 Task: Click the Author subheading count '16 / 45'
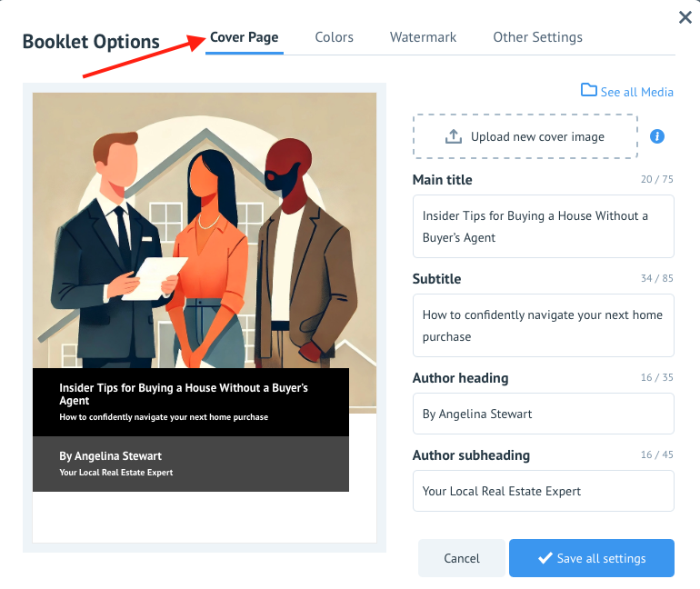click(x=656, y=454)
